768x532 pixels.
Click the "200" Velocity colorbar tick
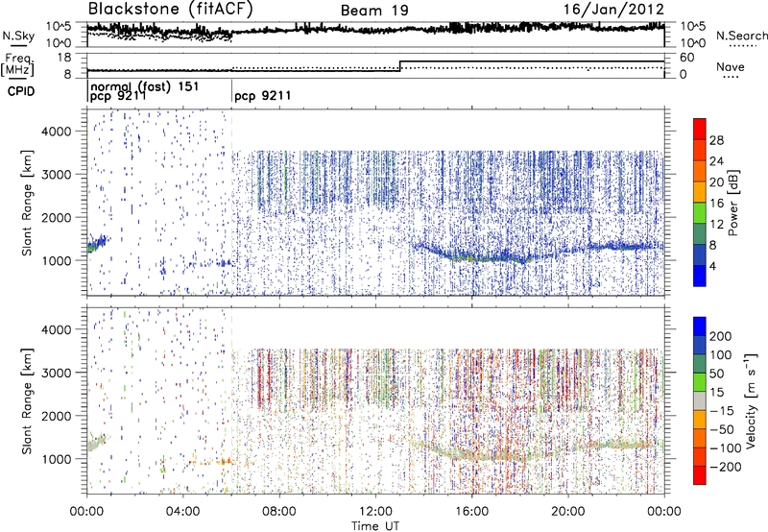pyautogui.click(x=721, y=336)
